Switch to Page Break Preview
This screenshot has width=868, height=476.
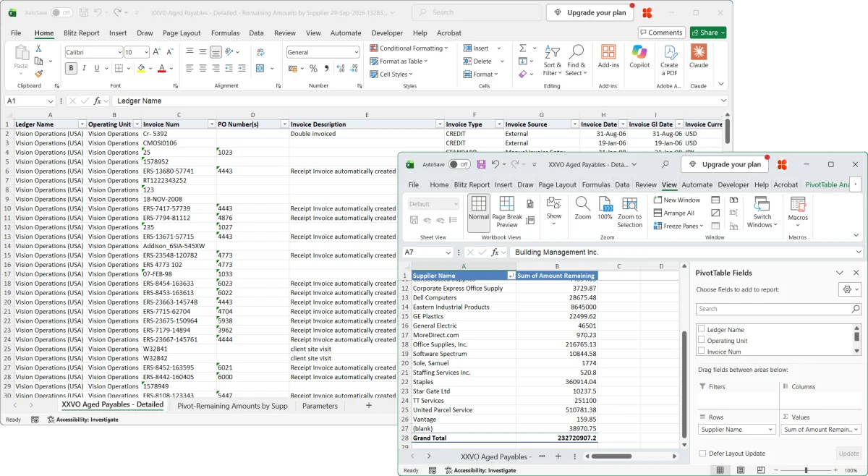pyautogui.click(x=507, y=211)
